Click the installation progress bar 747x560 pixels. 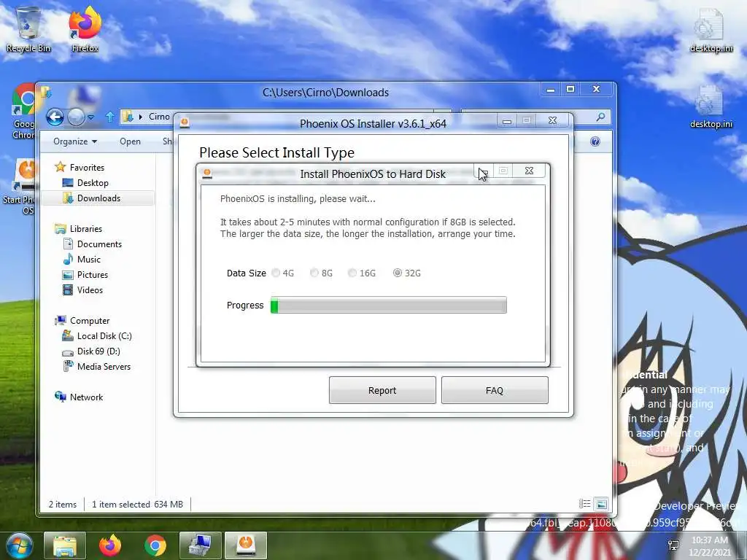coord(389,306)
